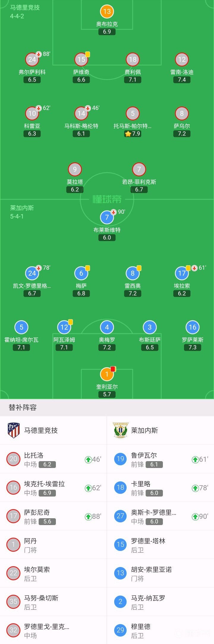
Task: Click the Atlético Madrid team crest icon
Action: tap(13, 430)
